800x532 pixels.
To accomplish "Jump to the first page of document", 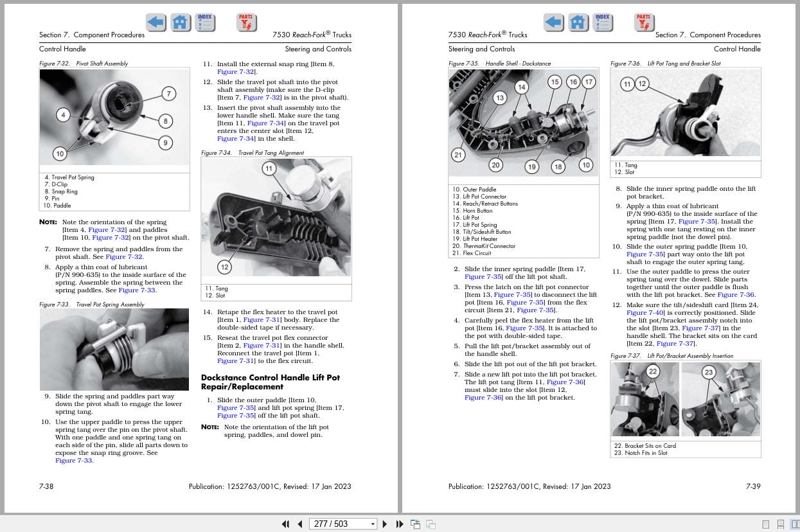I will point(286,524).
